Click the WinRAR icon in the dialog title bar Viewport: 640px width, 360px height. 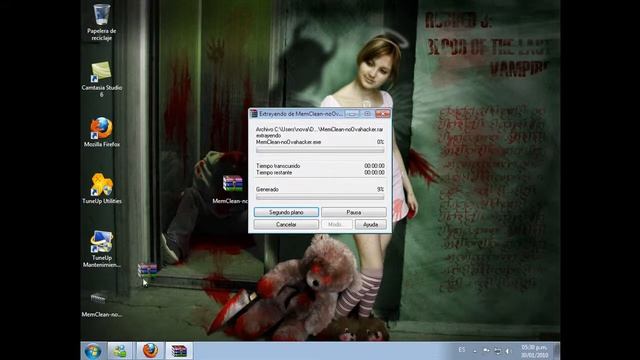[253, 113]
